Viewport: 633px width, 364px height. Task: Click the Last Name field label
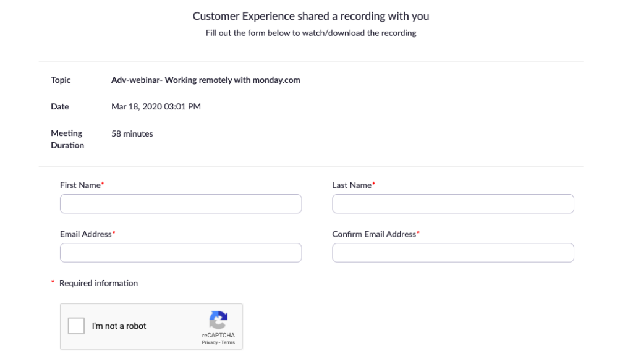pos(352,185)
